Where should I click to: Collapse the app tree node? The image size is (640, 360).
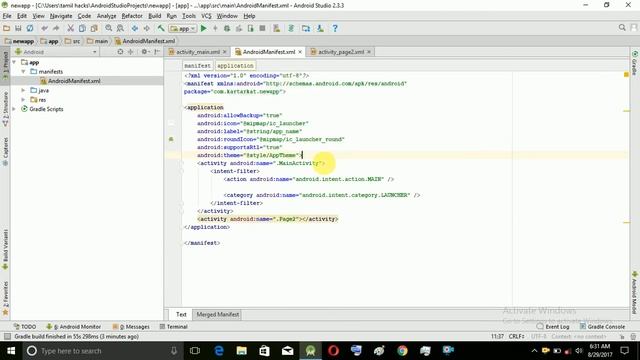point(14,62)
